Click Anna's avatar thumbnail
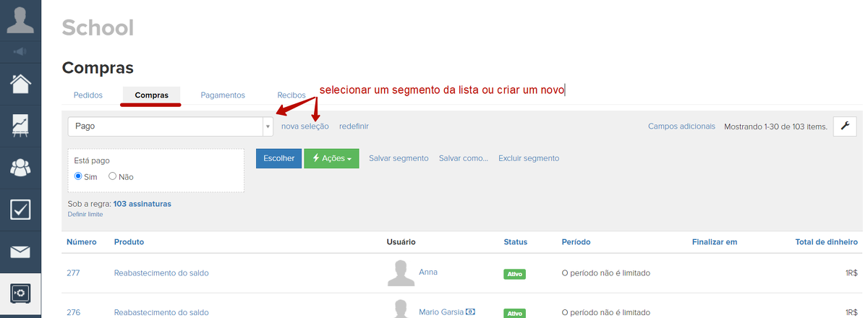The width and height of the screenshot is (868, 318). (x=401, y=273)
